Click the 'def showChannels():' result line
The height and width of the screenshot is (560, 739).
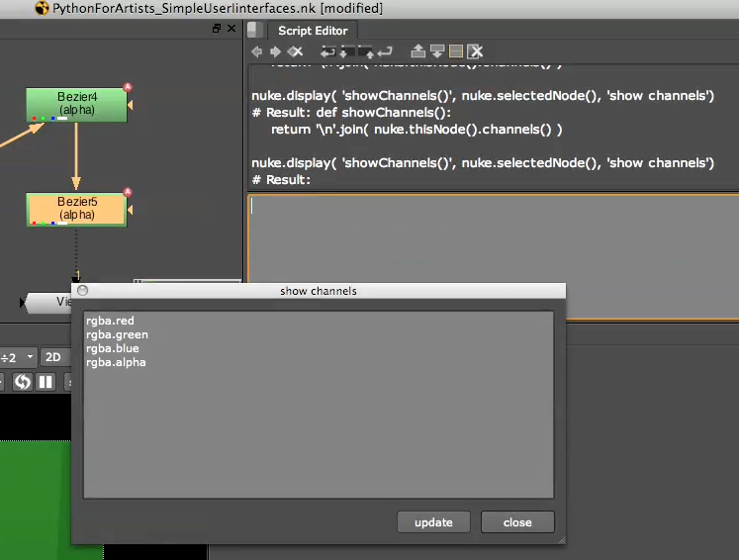pos(351,113)
